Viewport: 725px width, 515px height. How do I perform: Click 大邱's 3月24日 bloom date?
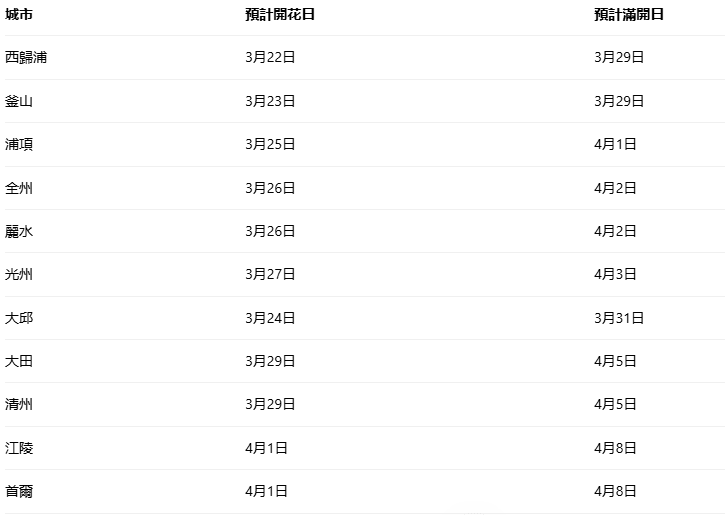pyautogui.click(x=270, y=318)
